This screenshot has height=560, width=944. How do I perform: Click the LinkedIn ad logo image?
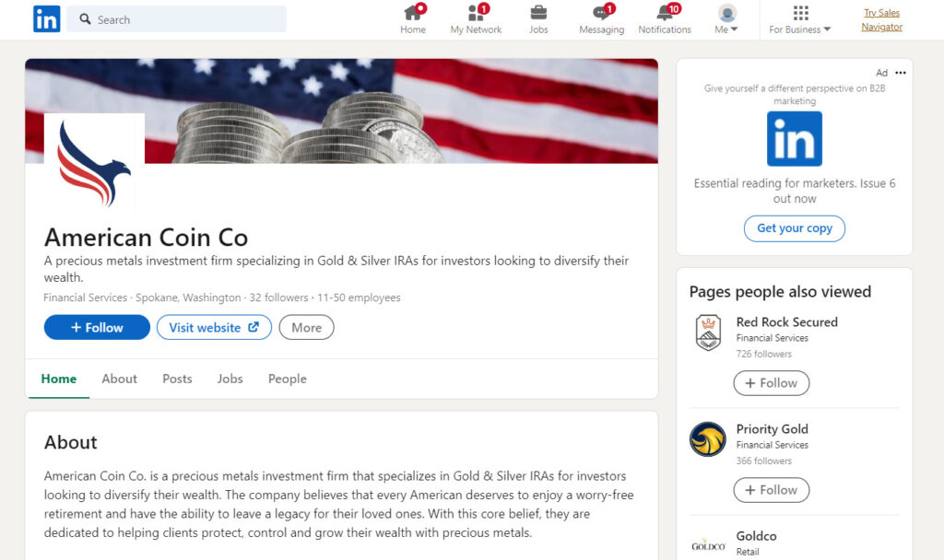[794, 139]
